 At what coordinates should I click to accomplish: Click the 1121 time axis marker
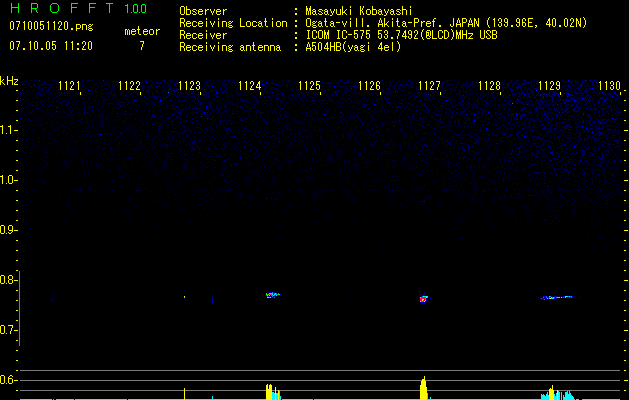[x=69, y=86]
